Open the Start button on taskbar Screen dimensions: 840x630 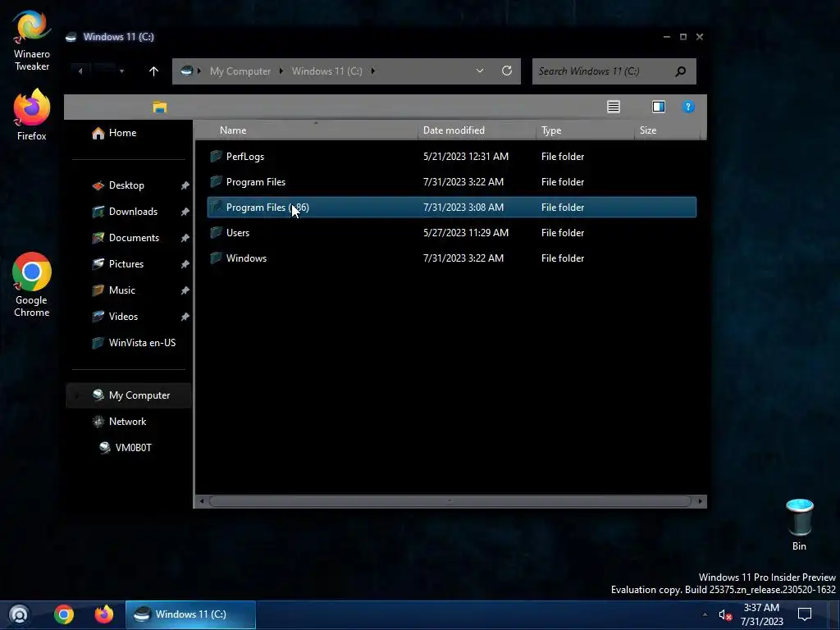(x=19, y=614)
